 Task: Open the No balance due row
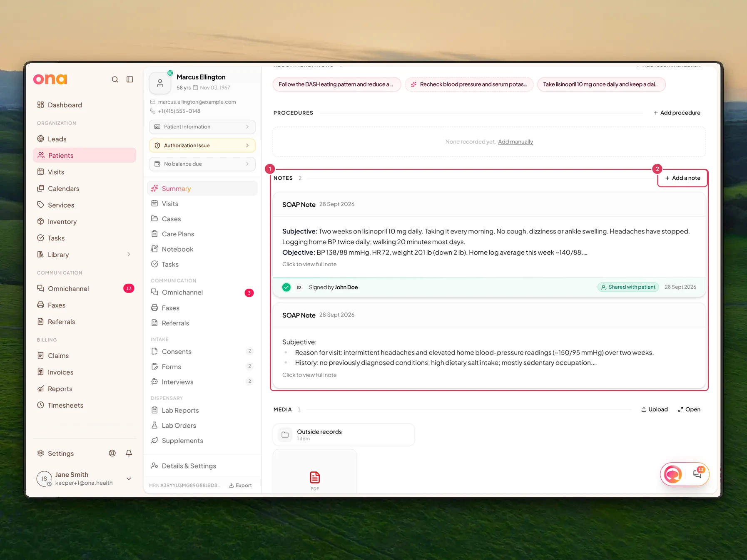202,164
